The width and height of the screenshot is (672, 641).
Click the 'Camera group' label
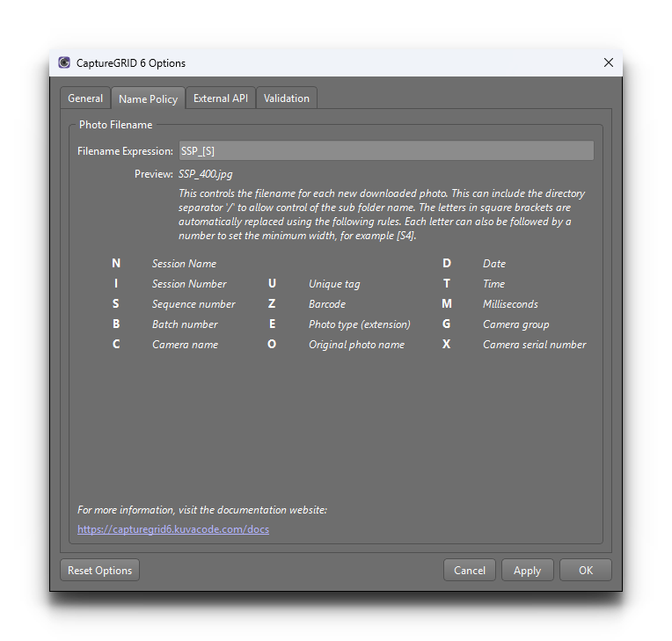click(516, 324)
